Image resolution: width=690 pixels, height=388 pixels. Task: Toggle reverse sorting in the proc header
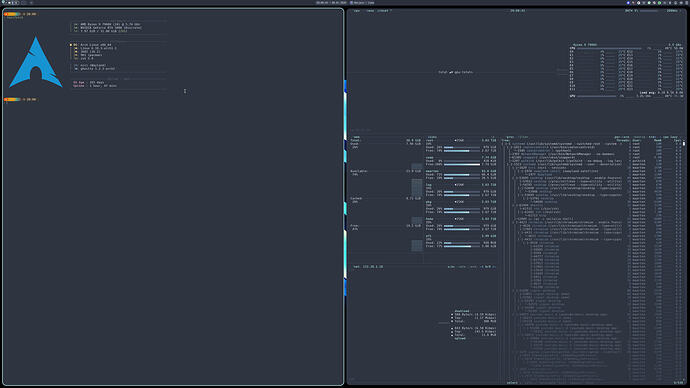click(639, 137)
